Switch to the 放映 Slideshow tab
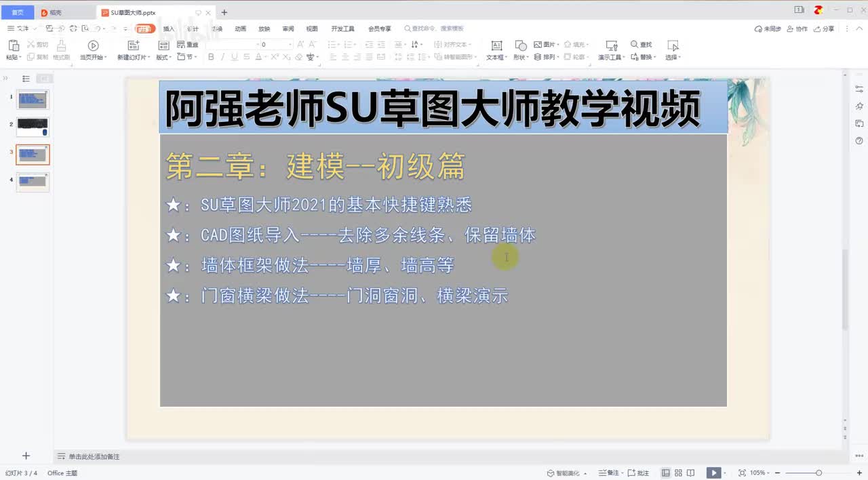Screen dimensions: 868x480 point(264,28)
